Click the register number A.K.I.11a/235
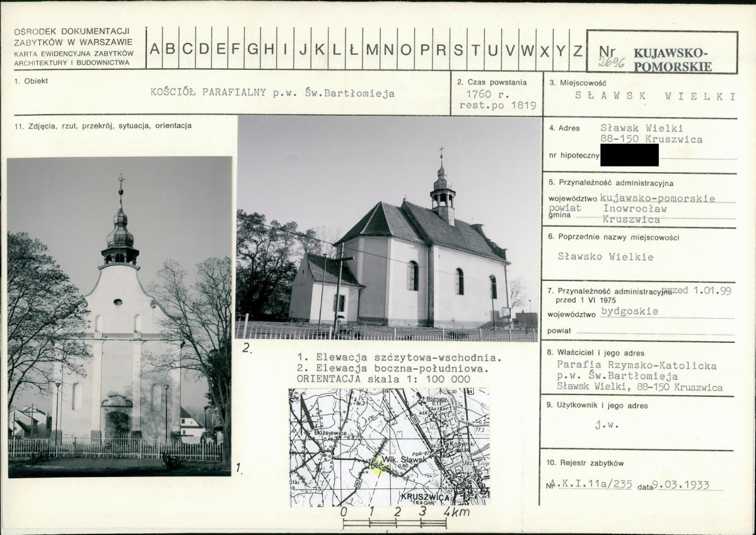Image resolution: width=756 pixels, height=535 pixels. (x=591, y=485)
